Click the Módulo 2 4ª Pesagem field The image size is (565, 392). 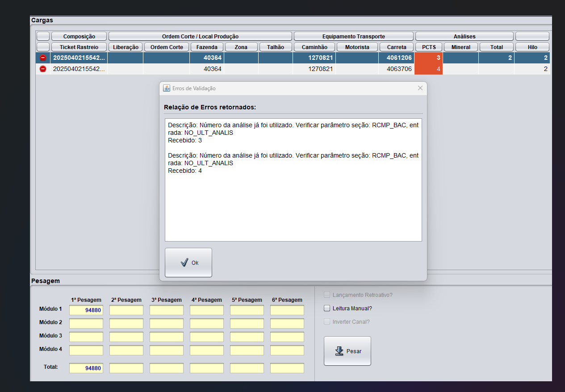207,323
